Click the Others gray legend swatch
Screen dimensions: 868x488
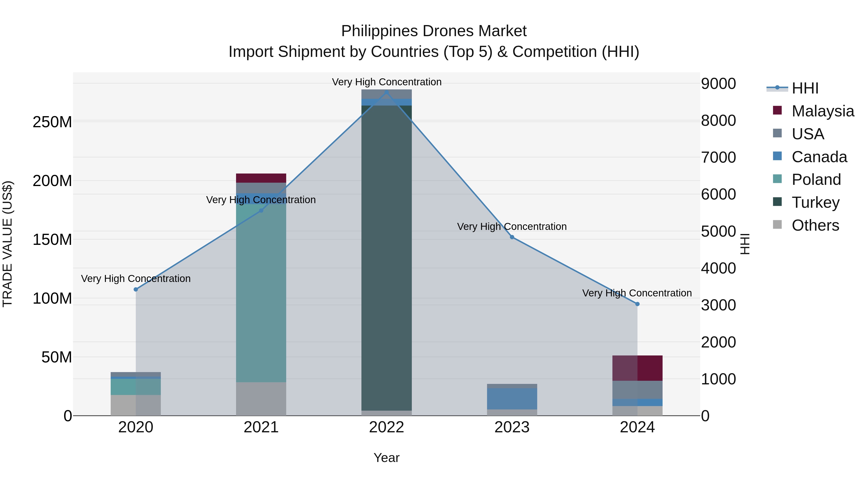pyautogui.click(x=777, y=224)
